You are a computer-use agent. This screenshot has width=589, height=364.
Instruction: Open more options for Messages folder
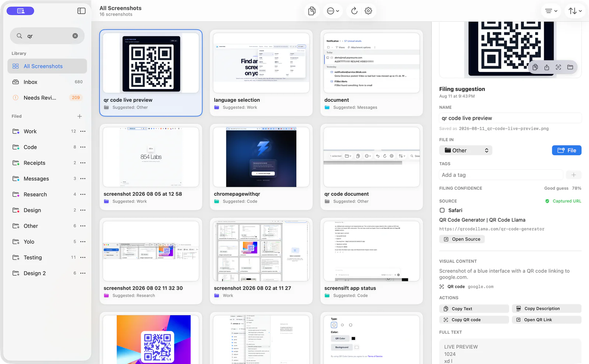tap(83, 179)
